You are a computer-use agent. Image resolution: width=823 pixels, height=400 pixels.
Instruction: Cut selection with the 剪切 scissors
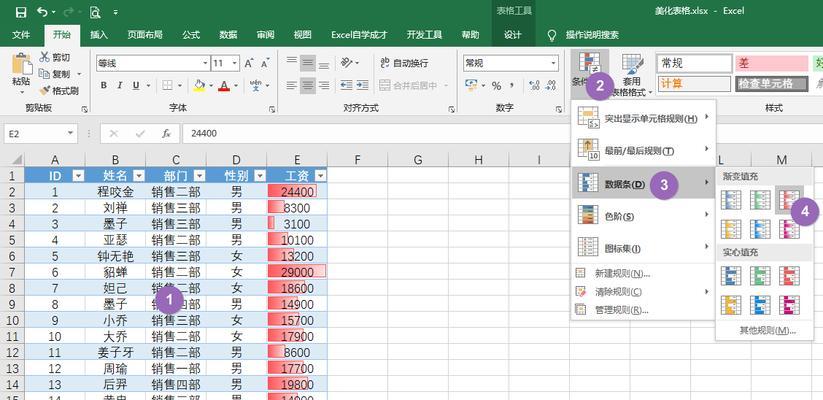click(x=45, y=57)
